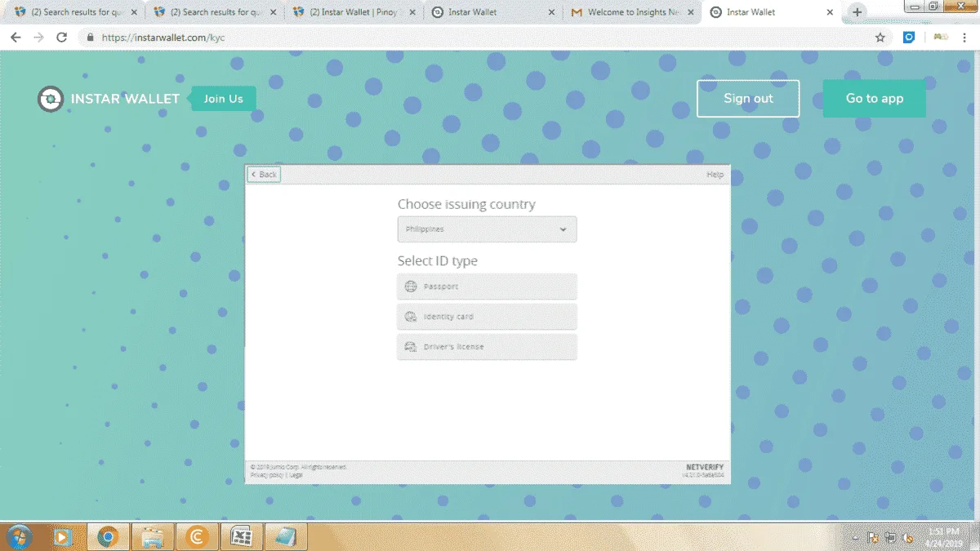The height and width of the screenshot is (551, 980).
Task: Click the Join Us badge
Action: point(223,99)
